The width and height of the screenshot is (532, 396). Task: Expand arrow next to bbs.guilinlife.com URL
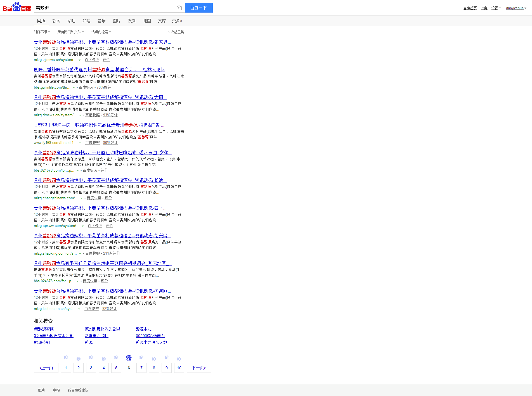[74, 88]
